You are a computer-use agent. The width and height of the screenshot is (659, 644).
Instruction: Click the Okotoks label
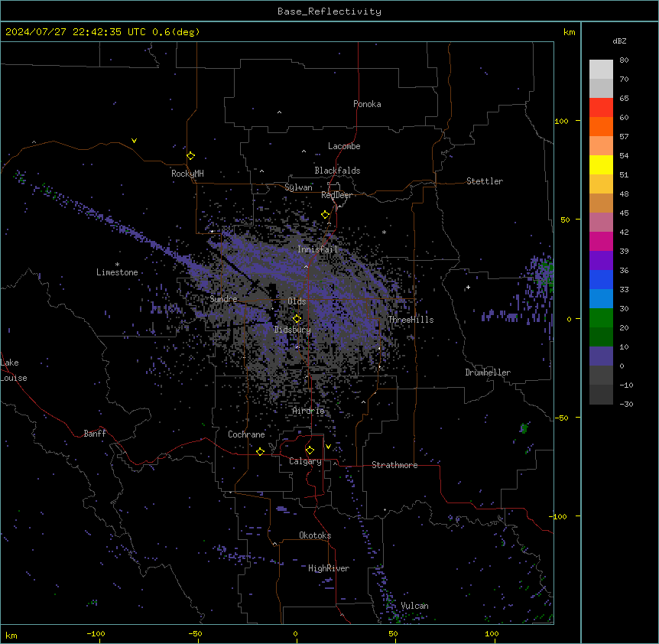point(315,535)
